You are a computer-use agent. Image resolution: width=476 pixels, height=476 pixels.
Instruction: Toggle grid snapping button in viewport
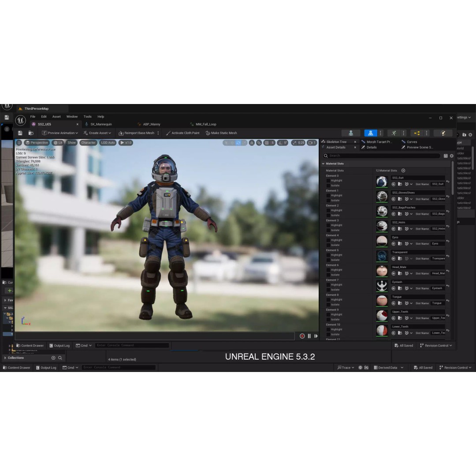(266, 143)
